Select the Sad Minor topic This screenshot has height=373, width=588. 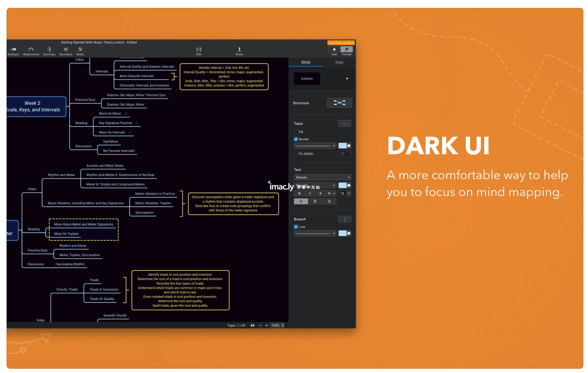click(x=111, y=142)
